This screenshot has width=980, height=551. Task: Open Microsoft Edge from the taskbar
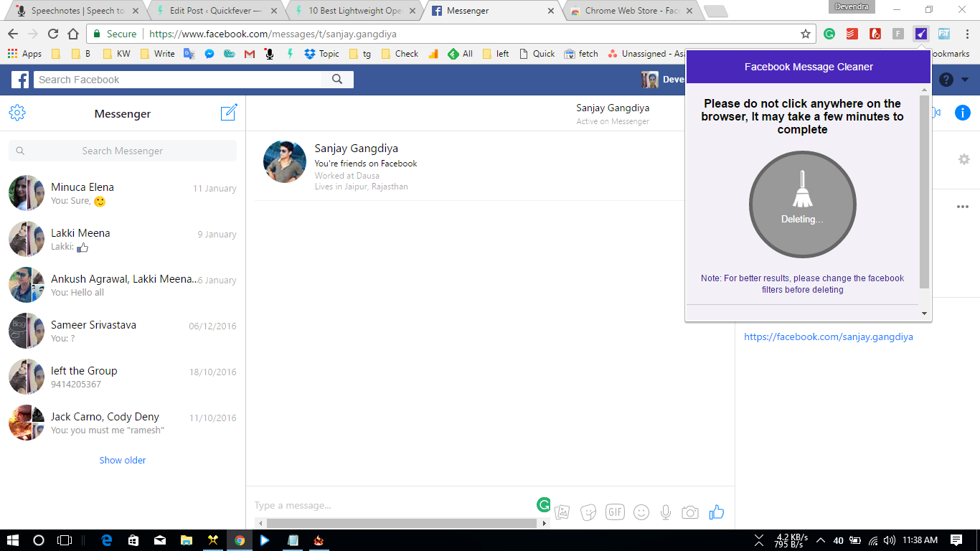tap(108, 540)
